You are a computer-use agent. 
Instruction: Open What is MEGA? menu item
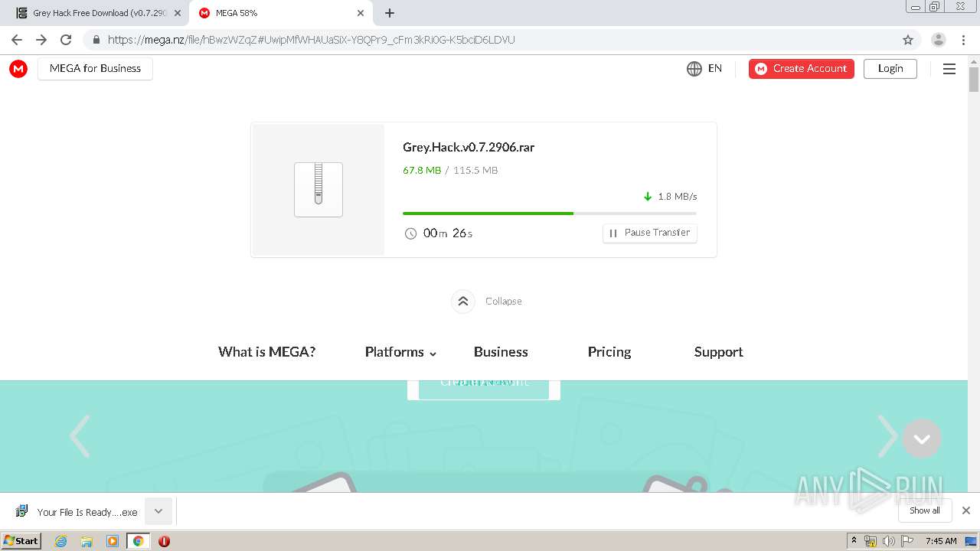[x=266, y=352]
